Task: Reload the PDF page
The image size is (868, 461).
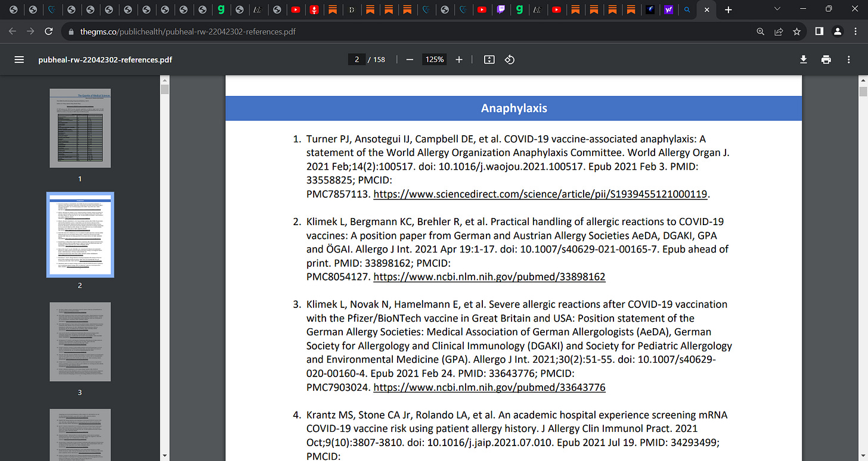Action: click(49, 32)
